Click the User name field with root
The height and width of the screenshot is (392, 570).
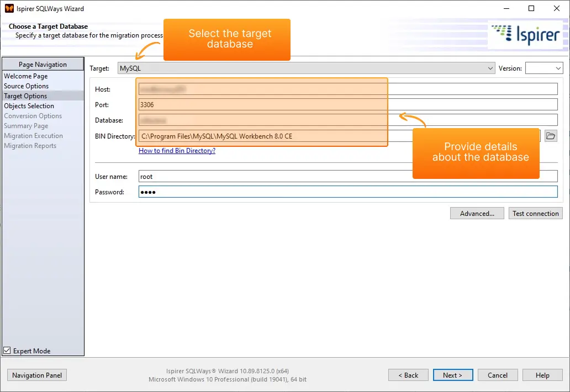coord(348,176)
